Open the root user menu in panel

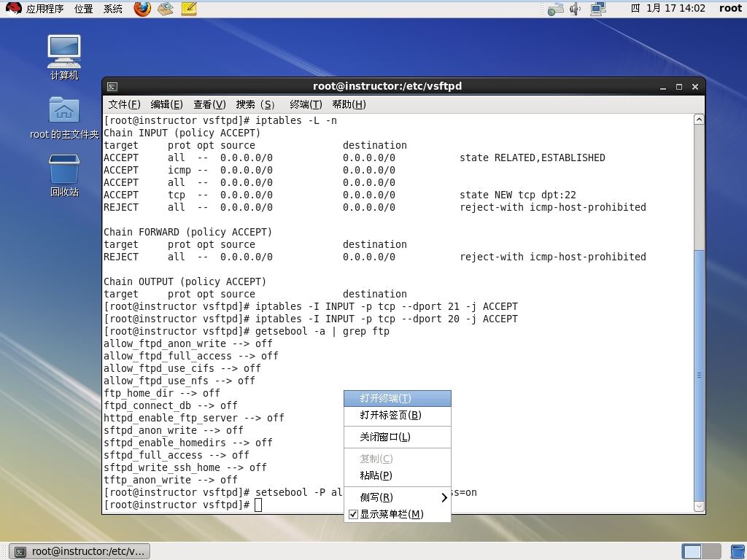pyautogui.click(x=730, y=8)
